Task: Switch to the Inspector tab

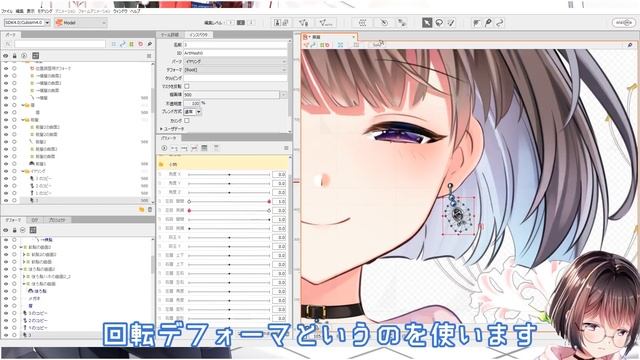Action: coord(199,35)
